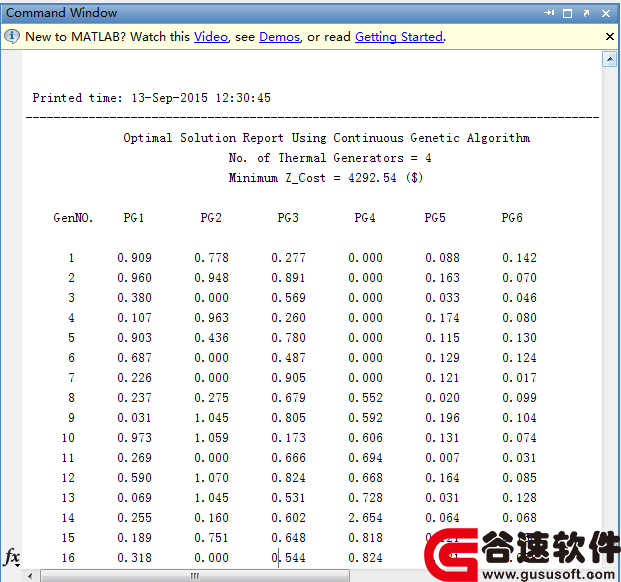Viewport: 621px width, 582px height.
Task: Click value 0.891 in row 2
Action: pyautogui.click(x=288, y=278)
